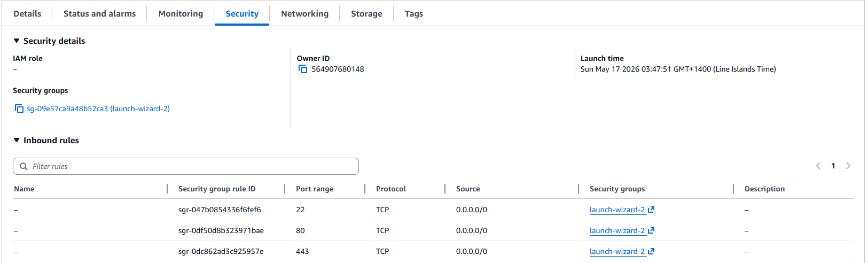
Task: Switch to the Networking tab
Action: click(x=304, y=14)
